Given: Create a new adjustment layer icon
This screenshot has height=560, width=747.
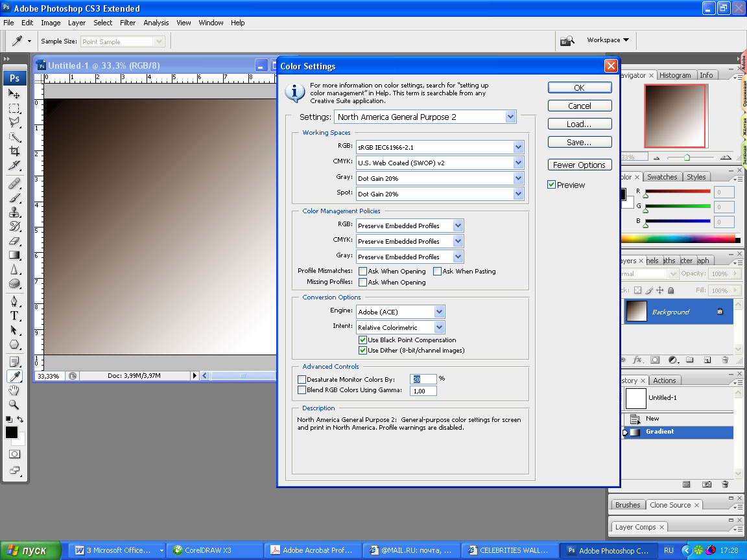Looking at the screenshot, I should [672, 360].
